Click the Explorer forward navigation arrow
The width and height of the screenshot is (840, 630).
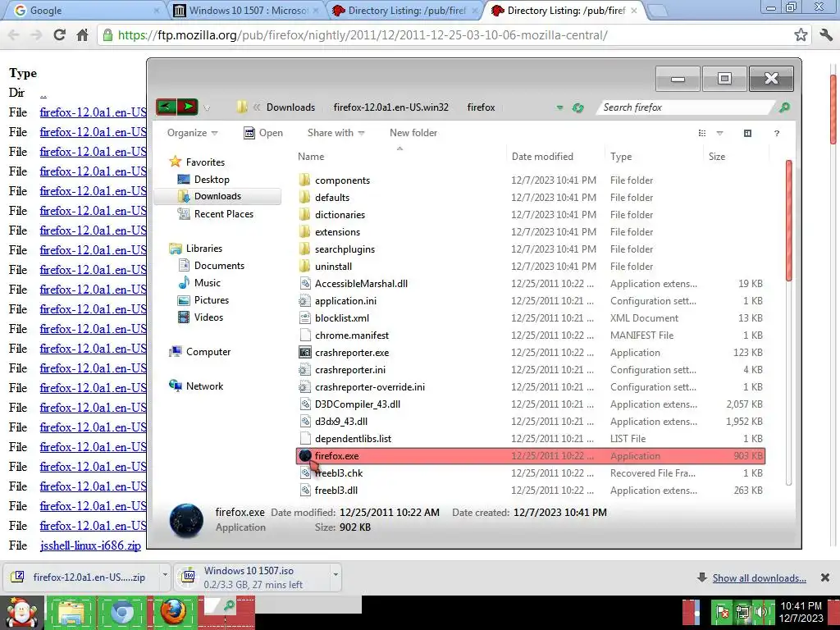(x=188, y=107)
